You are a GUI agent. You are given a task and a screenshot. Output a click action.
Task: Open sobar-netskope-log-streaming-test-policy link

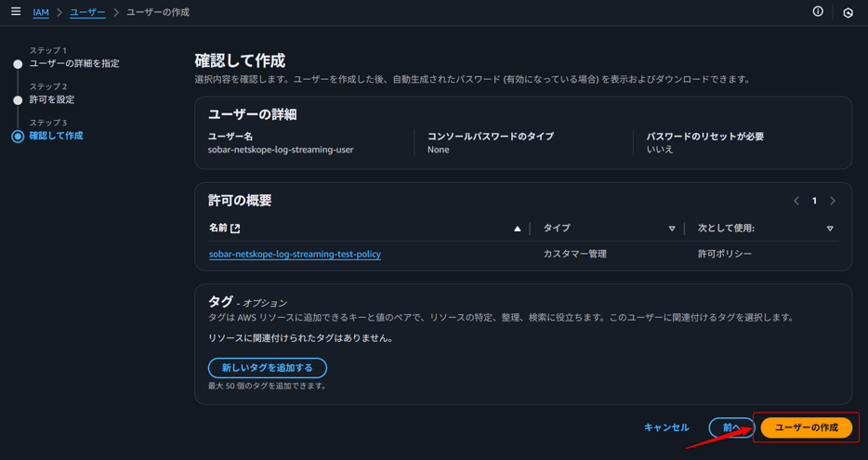295,255
